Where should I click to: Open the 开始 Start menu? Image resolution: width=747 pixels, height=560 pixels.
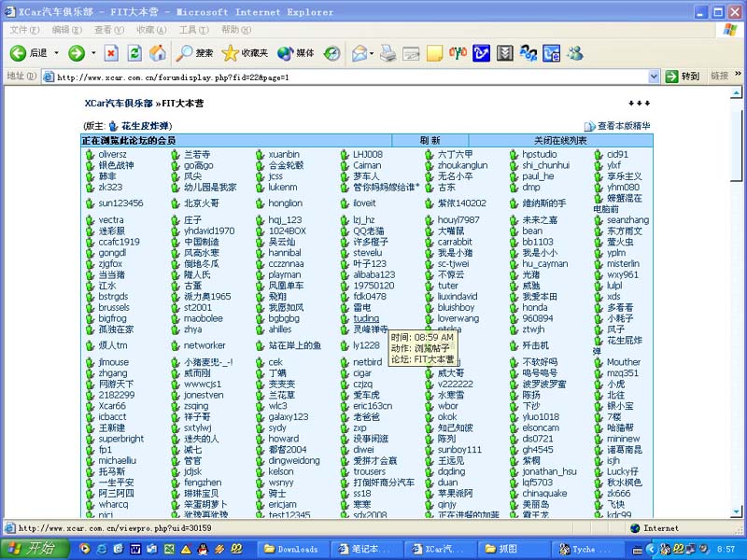coord(35,549)
